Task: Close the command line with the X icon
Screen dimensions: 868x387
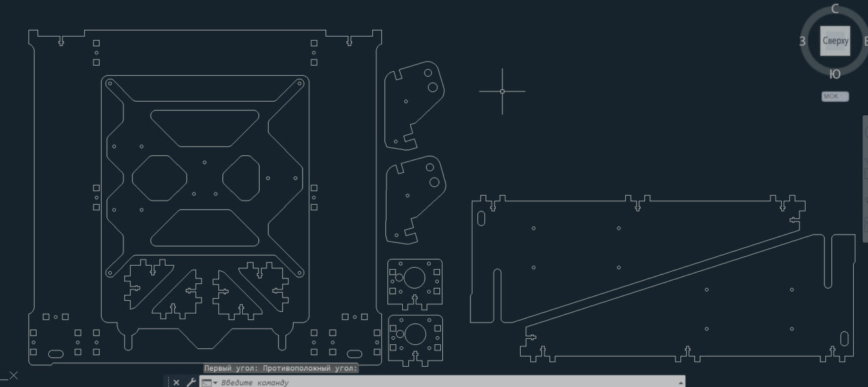Action: 176,382
